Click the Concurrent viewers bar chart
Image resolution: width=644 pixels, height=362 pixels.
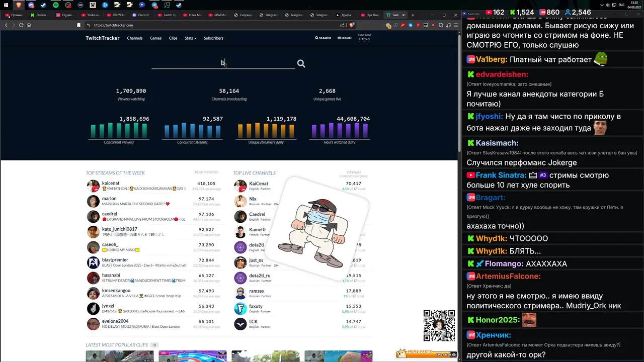point(119,130)
